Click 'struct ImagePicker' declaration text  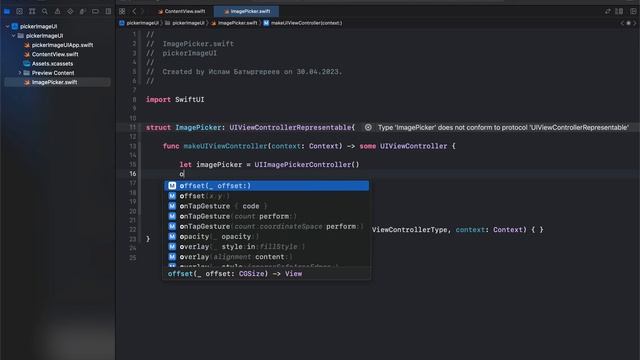pos(183,127)
